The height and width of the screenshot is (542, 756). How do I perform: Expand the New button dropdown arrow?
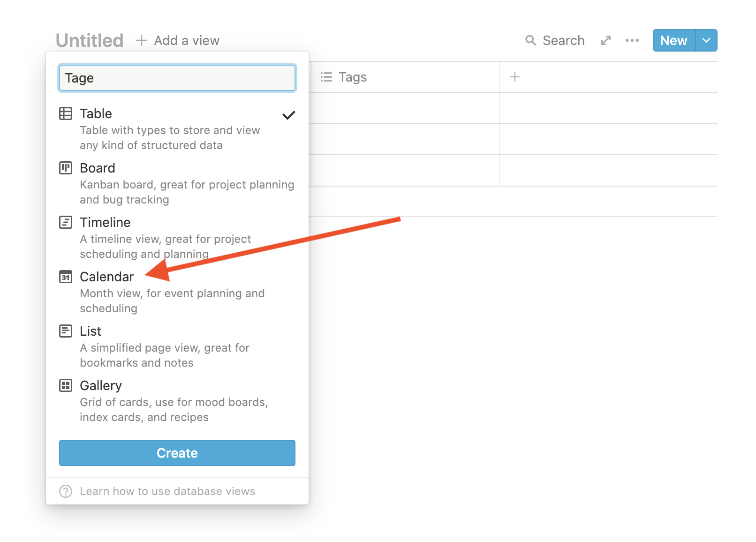706,40
